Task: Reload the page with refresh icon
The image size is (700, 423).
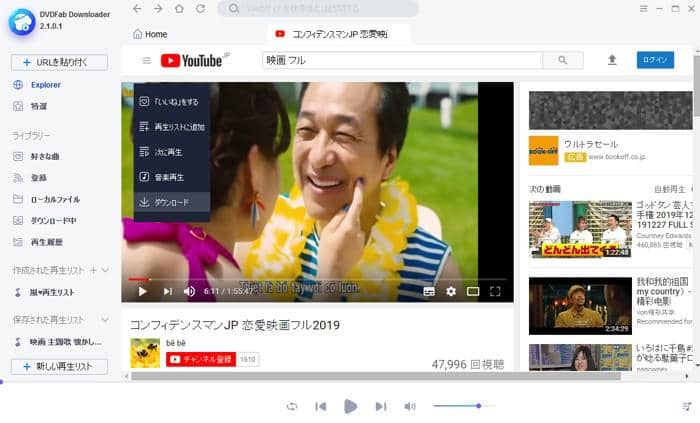Action: click(x=200, y=8)
